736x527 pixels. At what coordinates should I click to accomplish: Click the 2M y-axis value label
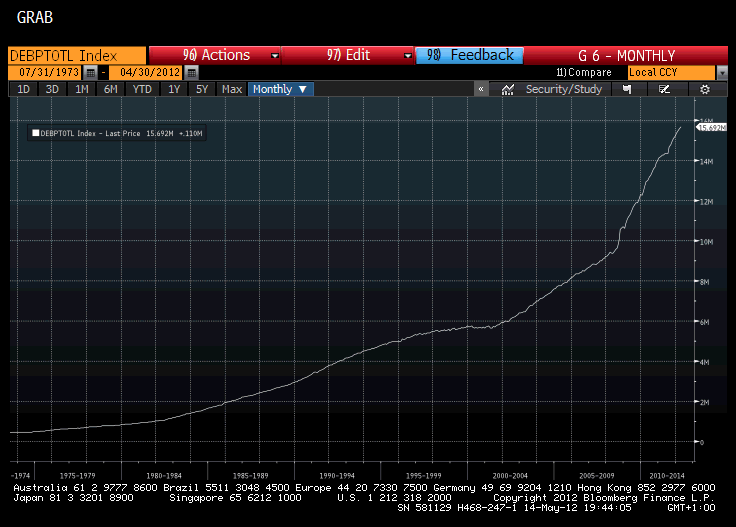pyautogui.click(x=704, y=403)
